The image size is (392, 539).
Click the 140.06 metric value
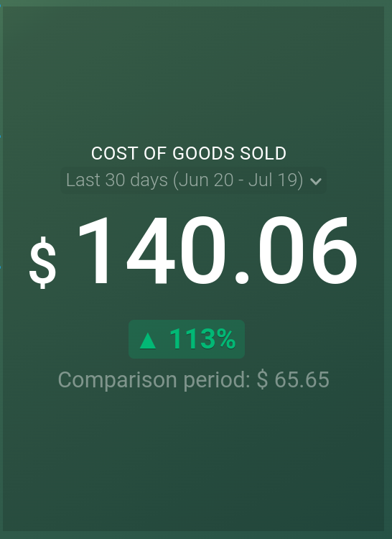[218, 250]
